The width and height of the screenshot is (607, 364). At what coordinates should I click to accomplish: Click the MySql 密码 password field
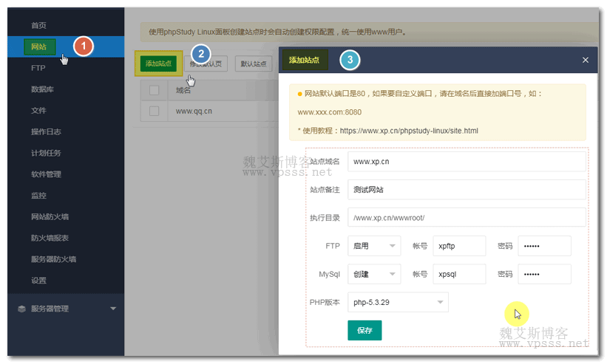pos(544,274)
